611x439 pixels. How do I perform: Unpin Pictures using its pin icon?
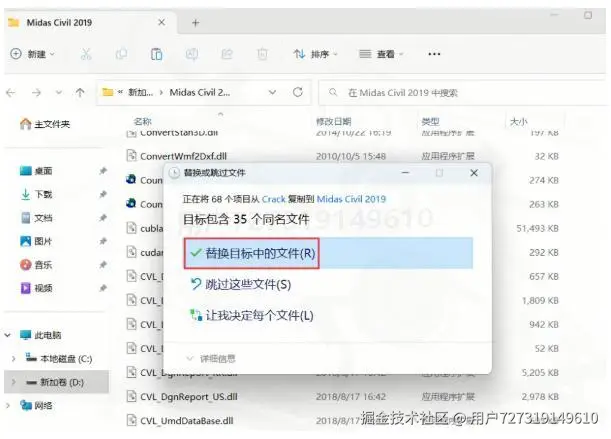coord(103,241)
